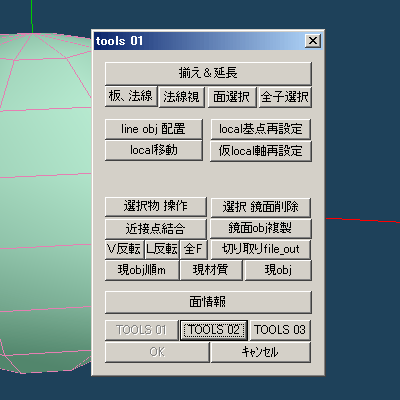Click the キャンセル button
The image size is (400, 400).
(261, 352)
